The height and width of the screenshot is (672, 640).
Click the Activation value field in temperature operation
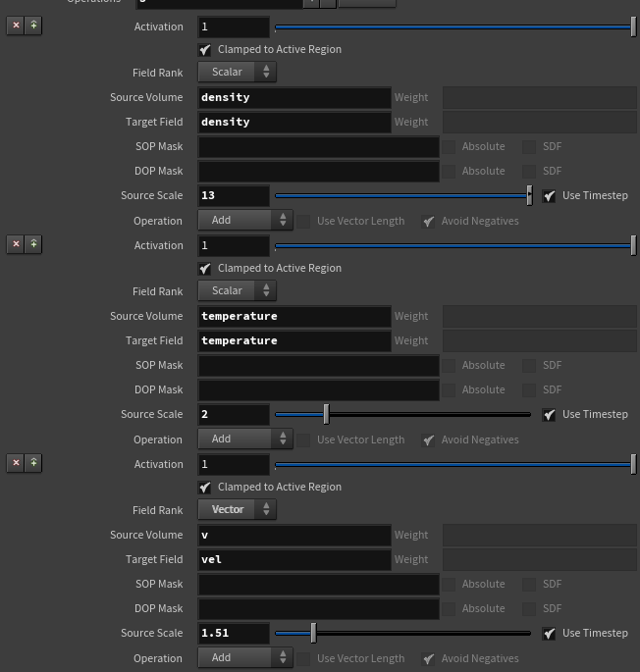(x=234, y=245)
